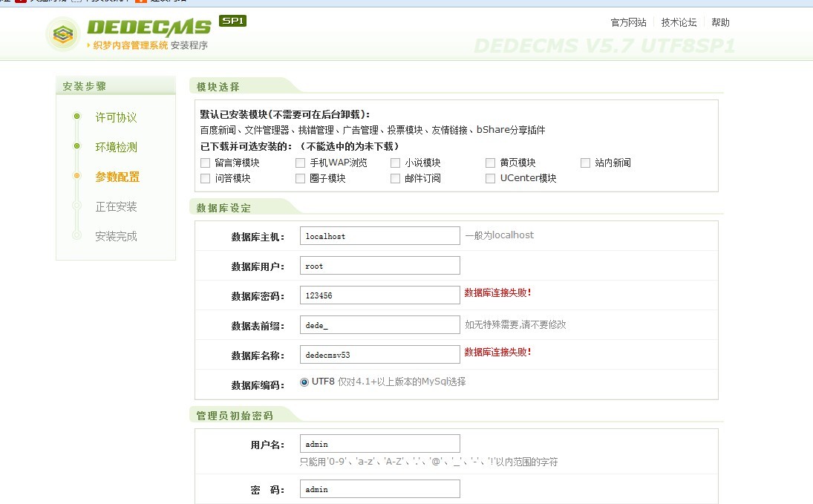Click the 数据库设定 section heading
This screenshot has width=813, height=504.
tap(223, 208)
